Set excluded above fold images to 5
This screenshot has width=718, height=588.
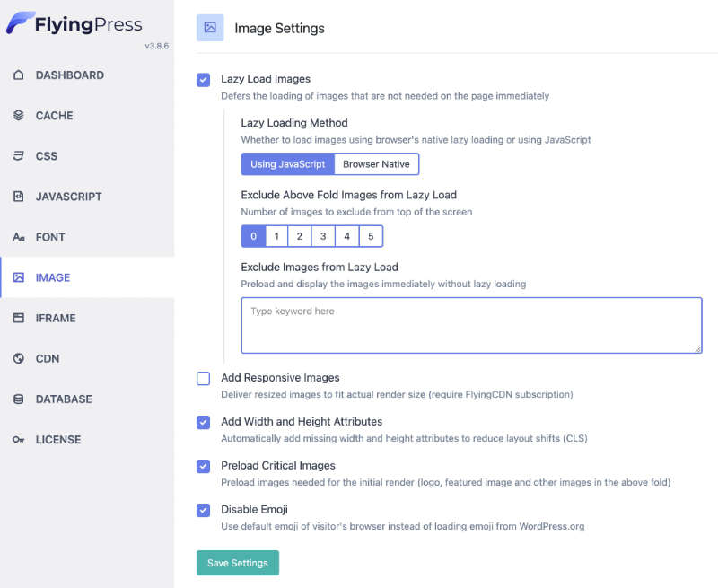click(371, 236)
